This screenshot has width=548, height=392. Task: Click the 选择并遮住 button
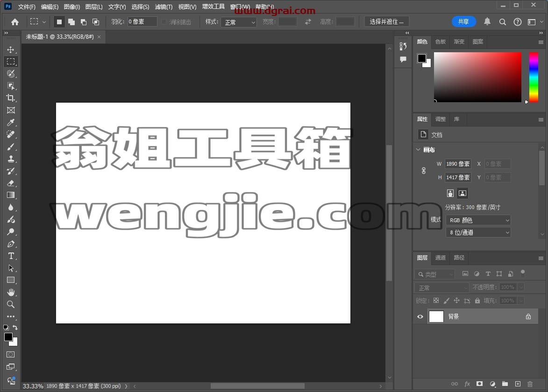pos(386,21)
